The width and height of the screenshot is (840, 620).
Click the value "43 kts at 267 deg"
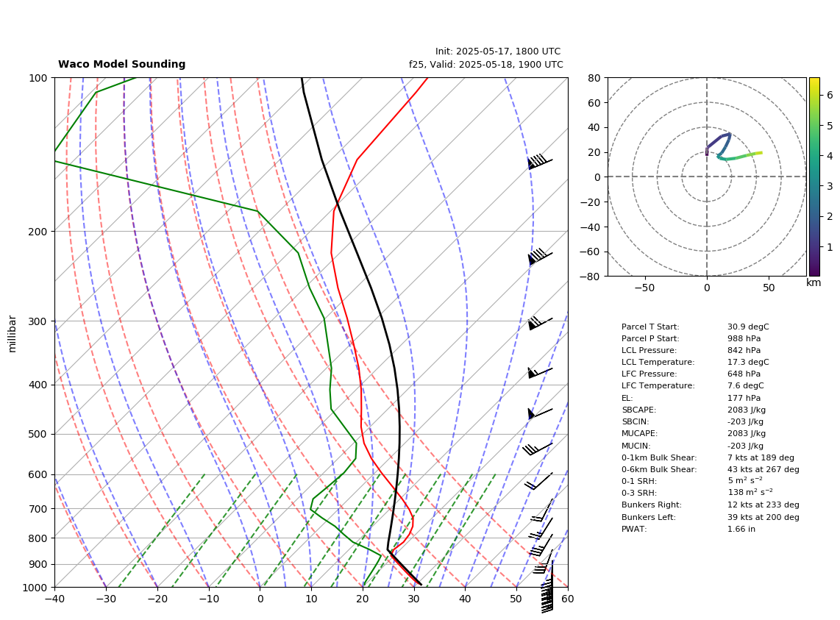763,469
